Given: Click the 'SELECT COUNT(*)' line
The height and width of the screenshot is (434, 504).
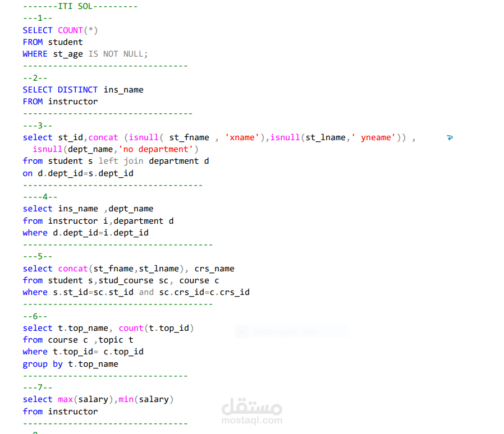Looking at the screenshot, I should pyautogui.click(x=60, y=30).
